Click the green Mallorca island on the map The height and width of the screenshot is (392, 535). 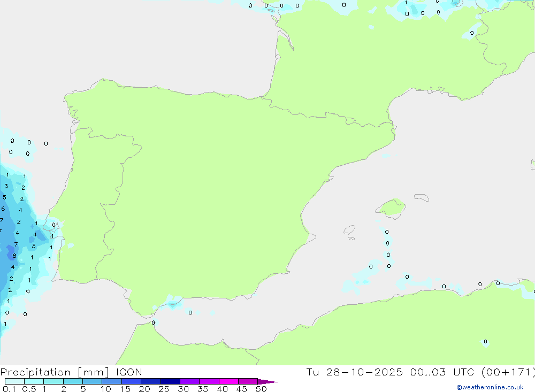tap(392, 208)
